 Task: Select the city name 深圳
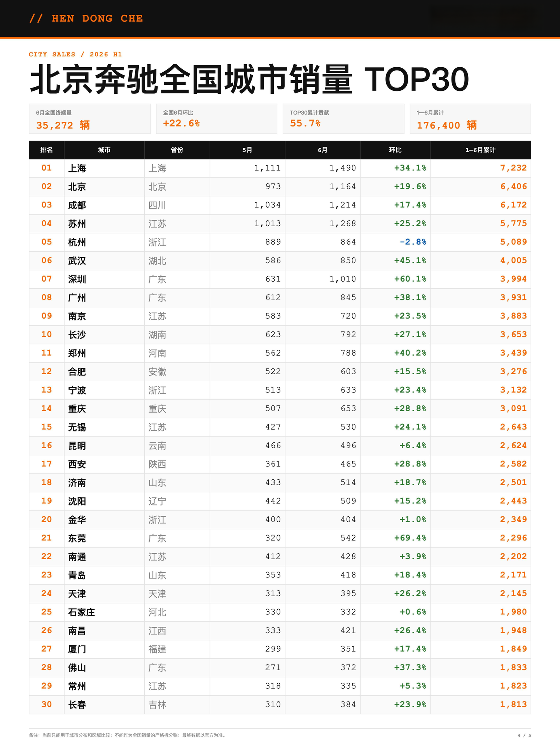coord(77,279)
